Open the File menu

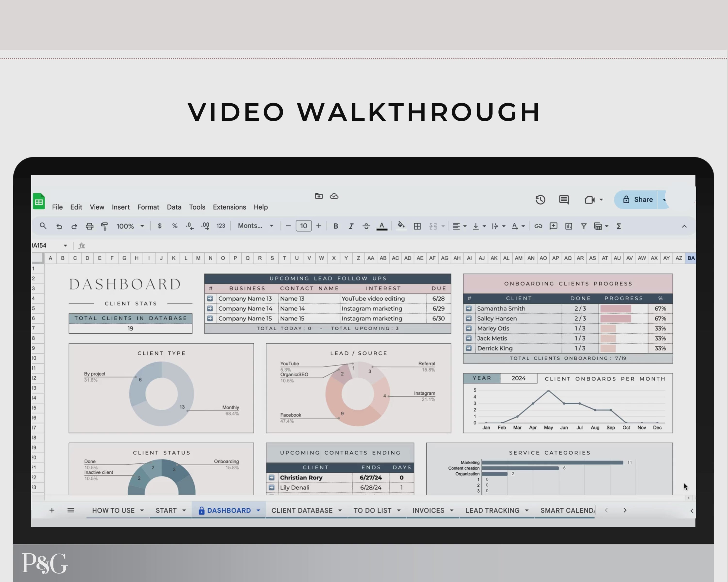point(57,207)
